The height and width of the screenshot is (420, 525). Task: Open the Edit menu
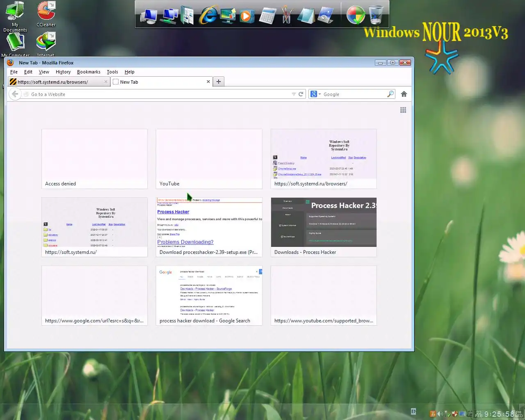(x=28, y=72)
